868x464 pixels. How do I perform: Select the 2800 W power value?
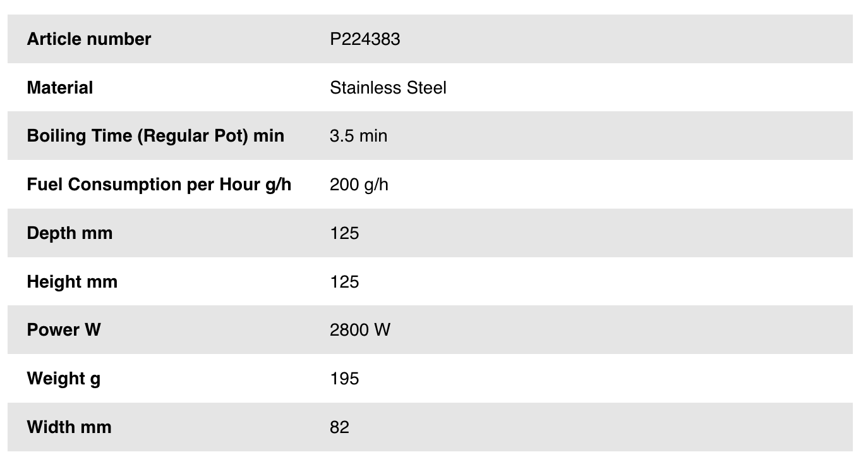coord(359,330)
